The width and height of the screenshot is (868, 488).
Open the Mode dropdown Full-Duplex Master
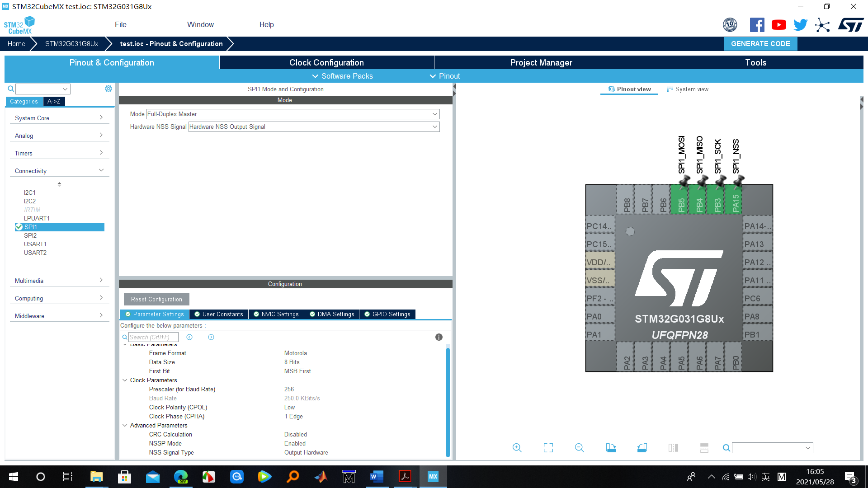(293, 114)
